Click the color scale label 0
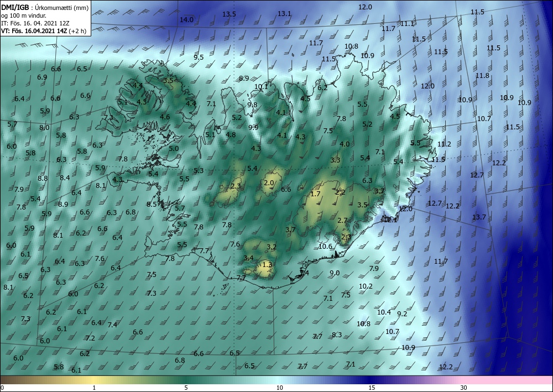 (2, 388)
